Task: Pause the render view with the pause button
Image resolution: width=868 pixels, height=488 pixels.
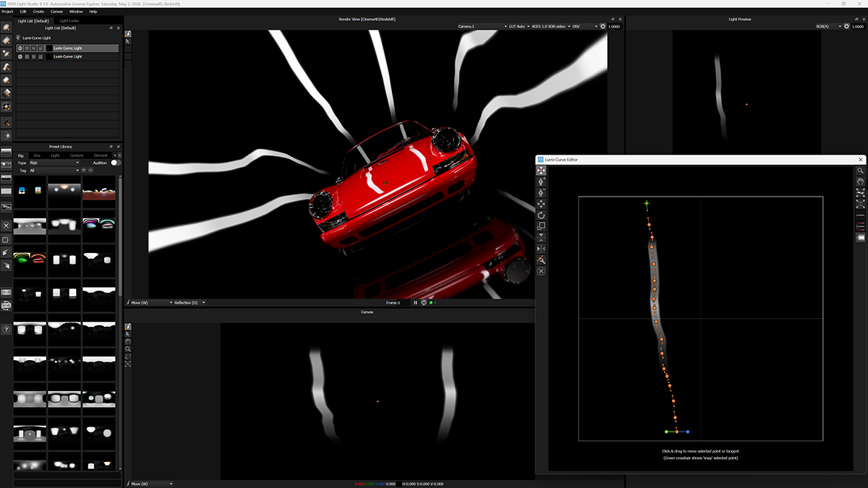Action: click(x=415, y=303)
